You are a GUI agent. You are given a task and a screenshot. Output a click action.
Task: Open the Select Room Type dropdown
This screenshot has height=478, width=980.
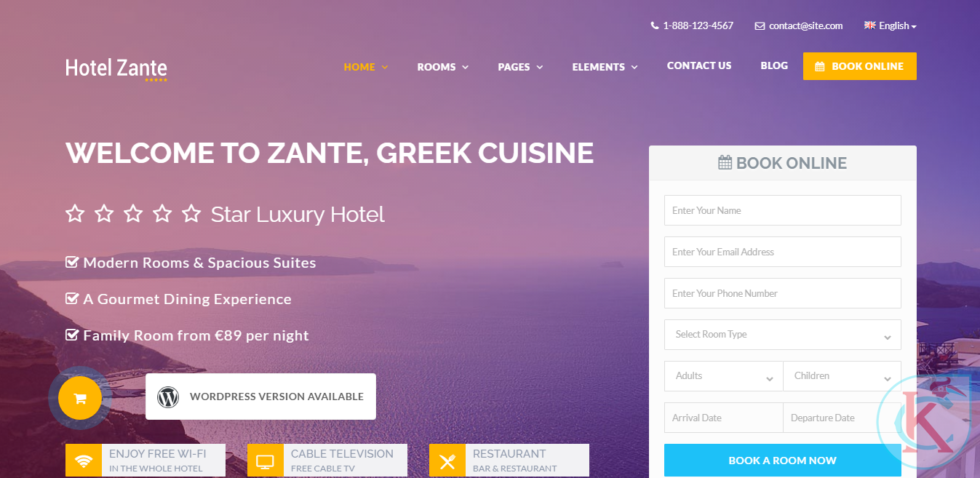click(x=783, y=335)
